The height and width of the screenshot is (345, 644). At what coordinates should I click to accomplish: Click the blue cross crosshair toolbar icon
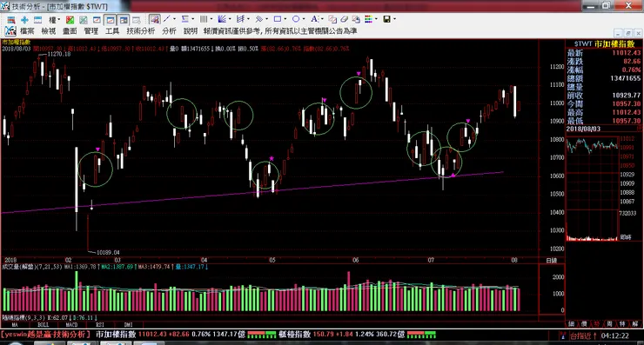[24, 20]
